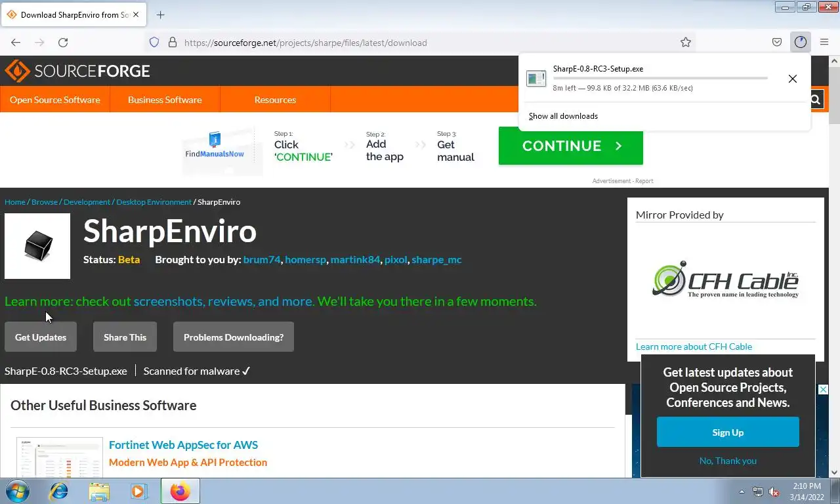Open tracking protection shield icon
The height and width of the screenshot is (504, 840).
click(154, 43)
